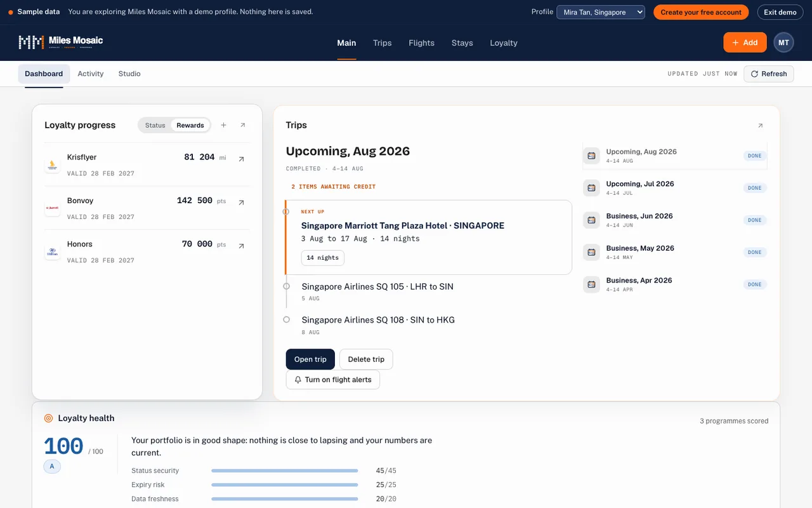Click the Delete trip button
This screenshot has height=508, width=812.
coord(366,359)
